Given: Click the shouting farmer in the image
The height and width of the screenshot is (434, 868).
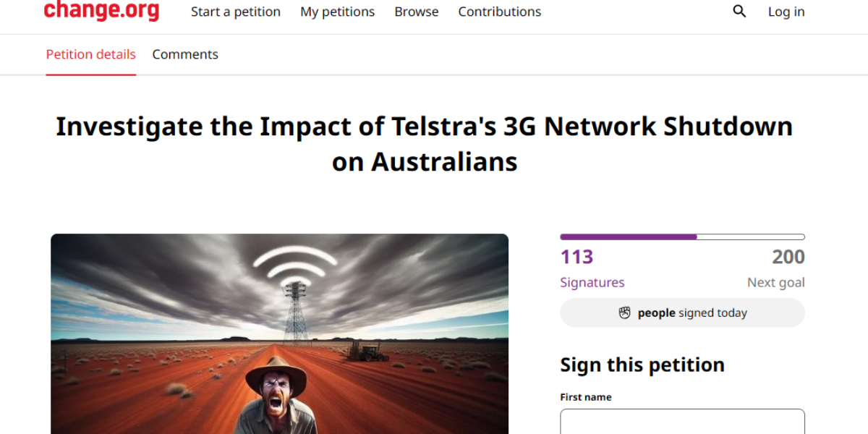Looking at the screenshot, I should pyautogui.click(x=276, y=396).
